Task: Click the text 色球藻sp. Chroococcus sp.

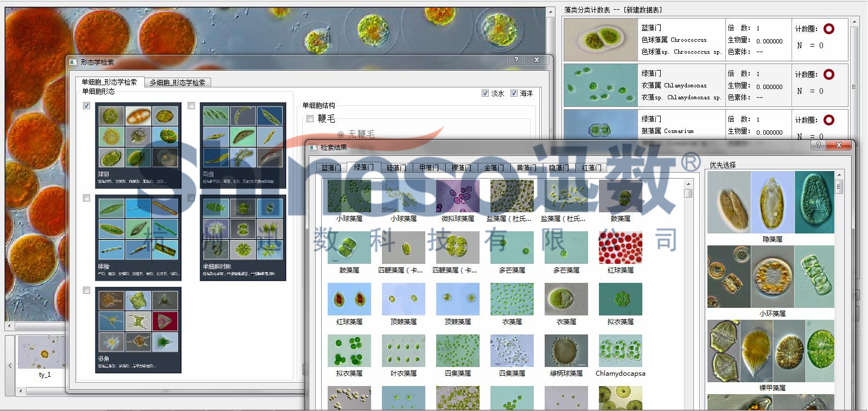Action: tap(681, 52)
